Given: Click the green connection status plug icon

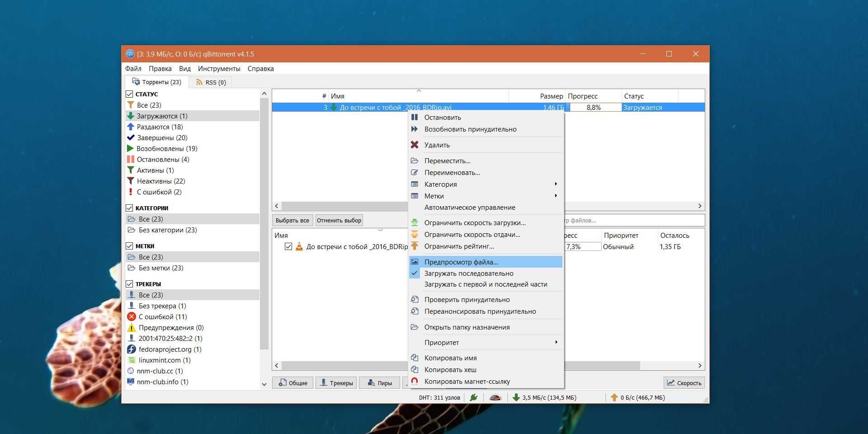Looking at the screenshot, I should (473, 398).
